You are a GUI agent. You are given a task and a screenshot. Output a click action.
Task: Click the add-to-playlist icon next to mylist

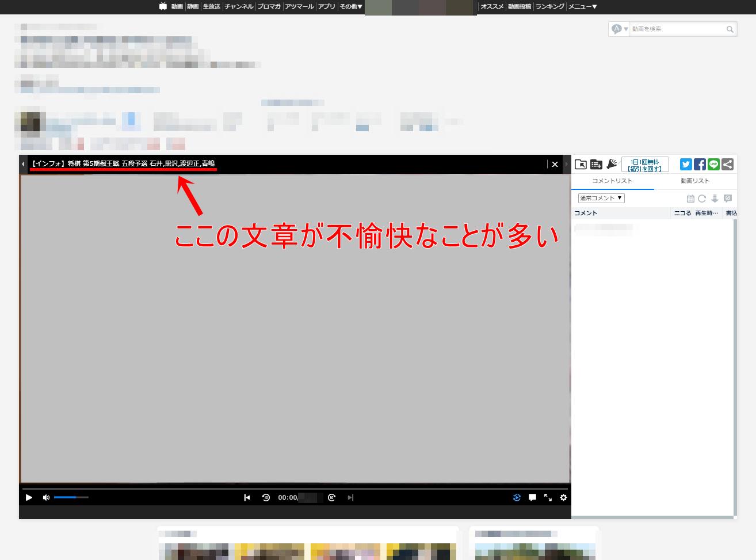596,164
